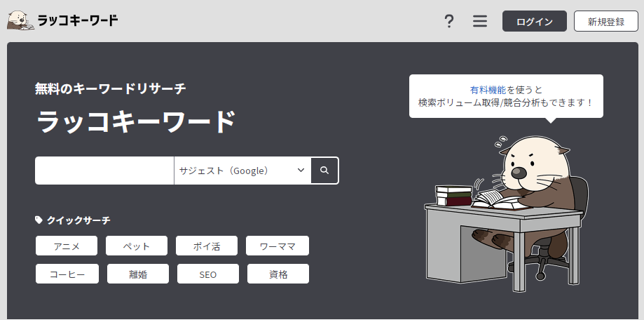Select the 離婚 quick search tag
The image size is (644, 320).
pyautogui.click(x=138, y=274)
